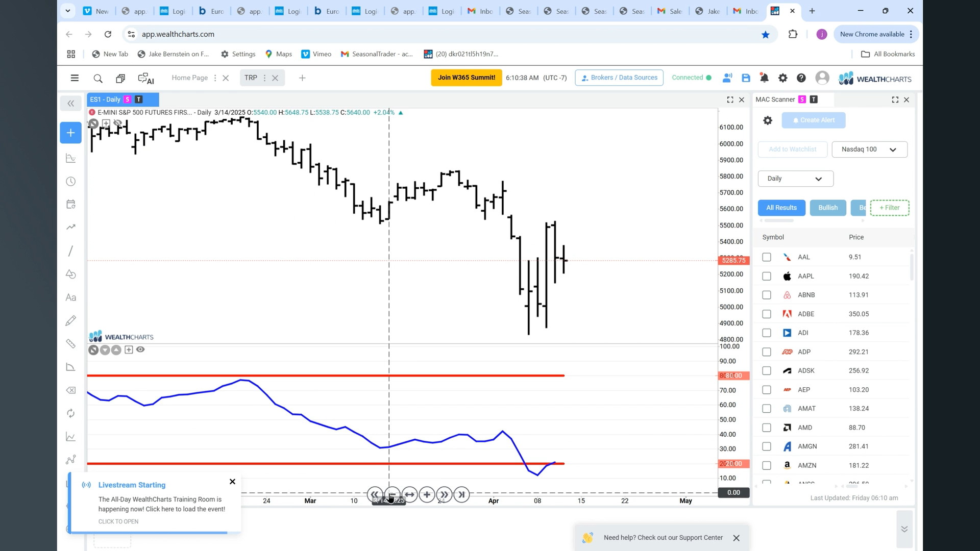This screenshot has width=980, height=551.
Task: Click the + Filter button
Action: click(889, 208)
